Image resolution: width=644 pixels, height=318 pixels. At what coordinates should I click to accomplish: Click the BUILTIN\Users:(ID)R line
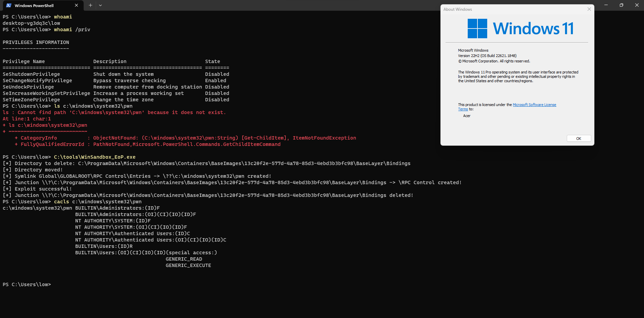tap(104, 246)
